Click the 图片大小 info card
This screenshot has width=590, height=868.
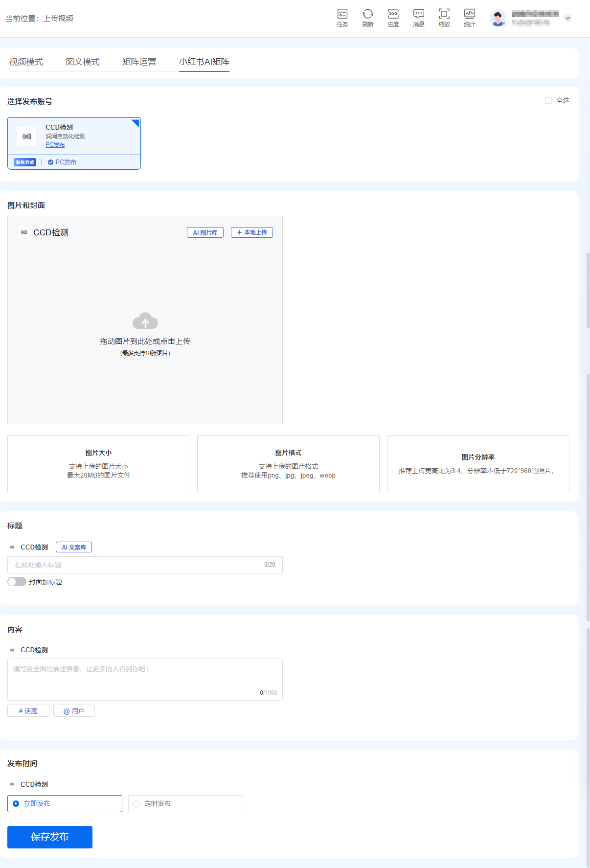tap(99, 464)
